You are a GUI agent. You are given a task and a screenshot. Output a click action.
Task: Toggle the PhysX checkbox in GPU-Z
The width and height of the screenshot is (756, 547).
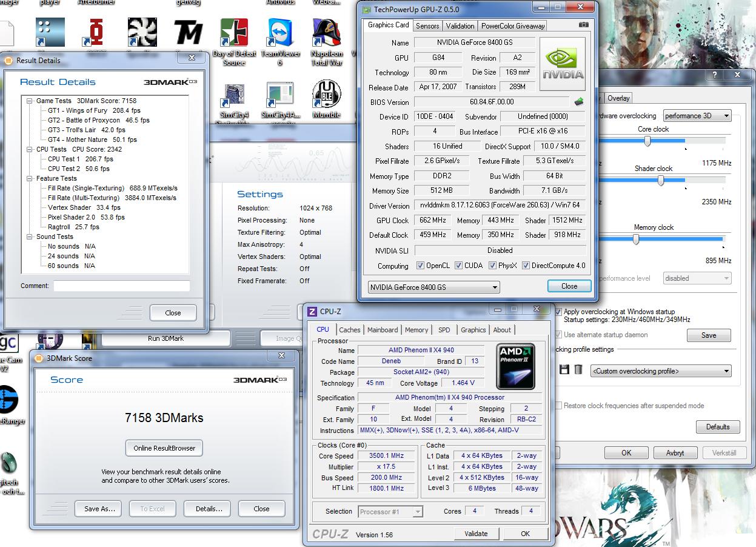coord(492,266)
